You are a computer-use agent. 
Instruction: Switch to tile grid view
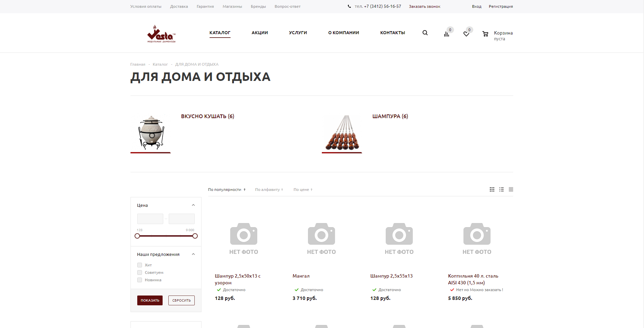pos(492,190)
